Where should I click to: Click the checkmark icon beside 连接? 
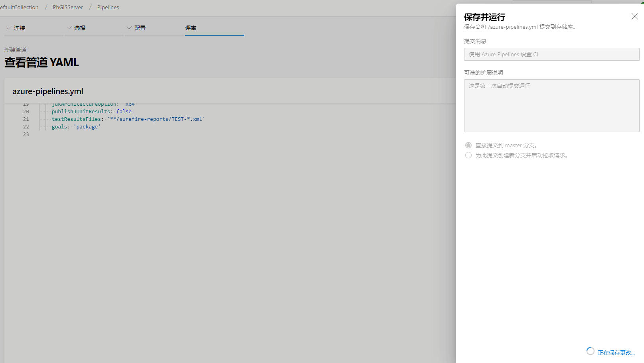9,28
